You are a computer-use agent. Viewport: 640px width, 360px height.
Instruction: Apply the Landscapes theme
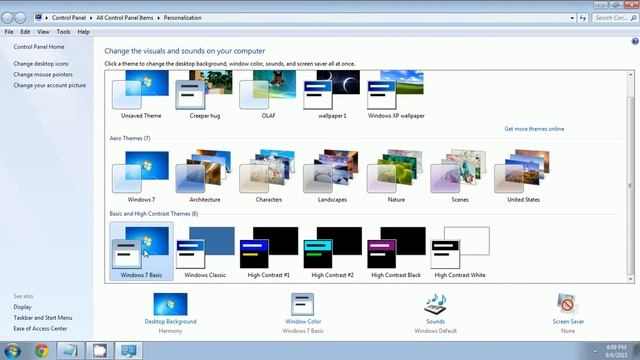tap(332, 176)
